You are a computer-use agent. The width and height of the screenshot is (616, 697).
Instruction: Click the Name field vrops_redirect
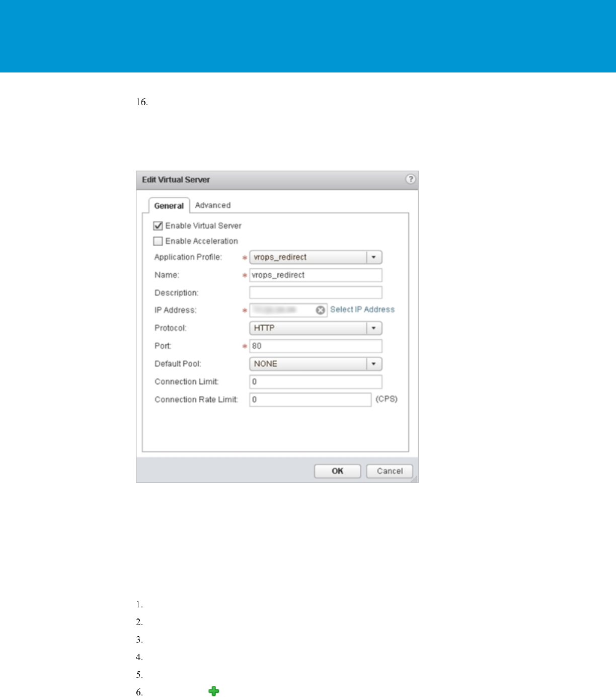316,275
